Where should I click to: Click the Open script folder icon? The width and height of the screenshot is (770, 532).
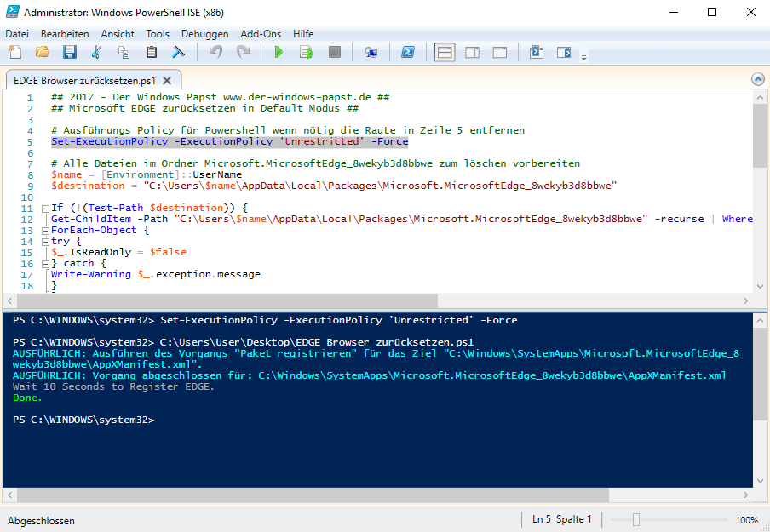42,53
